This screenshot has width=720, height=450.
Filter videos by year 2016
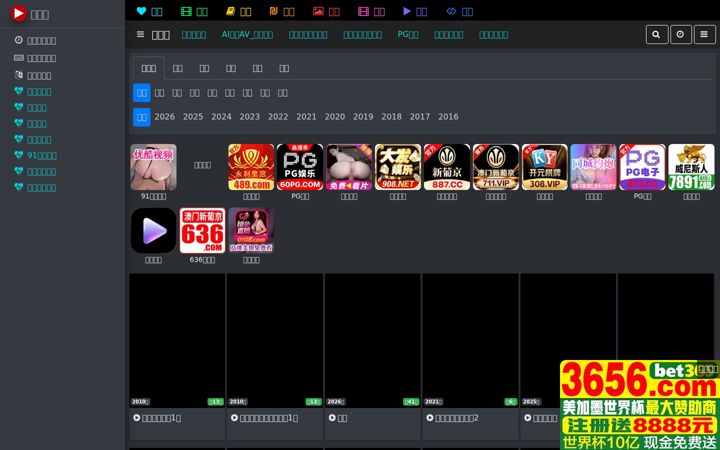click(x=448, y=117)
